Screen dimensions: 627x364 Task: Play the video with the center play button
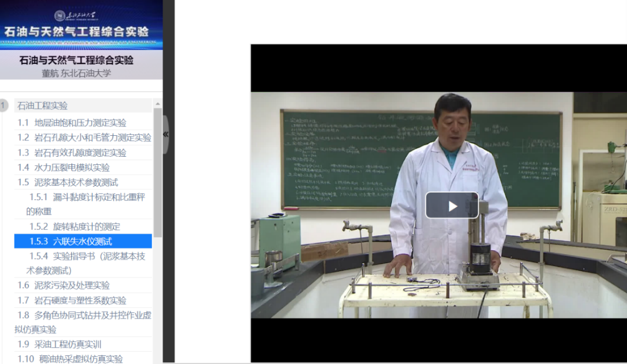pyautogui.click(x=452, y=206)
